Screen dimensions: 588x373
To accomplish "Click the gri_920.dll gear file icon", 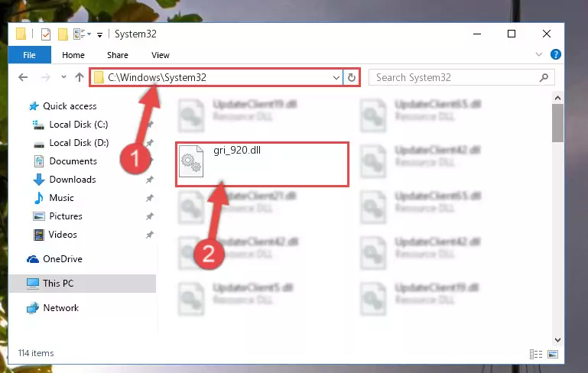I will click(x=191, y=161).
